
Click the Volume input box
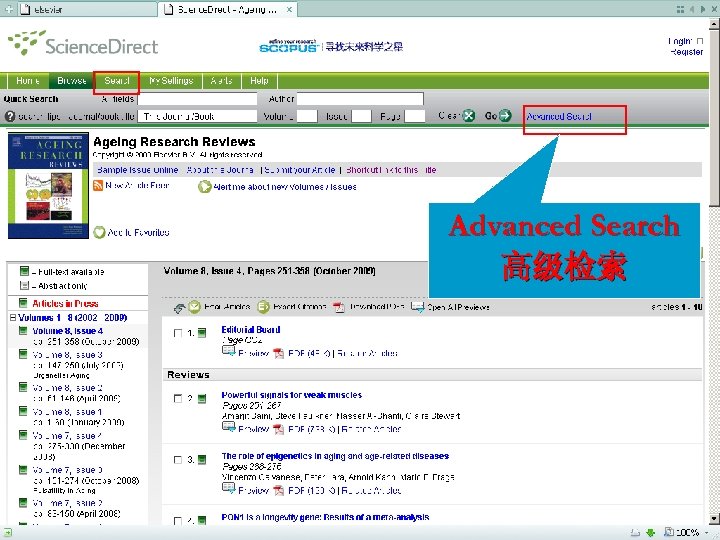[307, 116]
